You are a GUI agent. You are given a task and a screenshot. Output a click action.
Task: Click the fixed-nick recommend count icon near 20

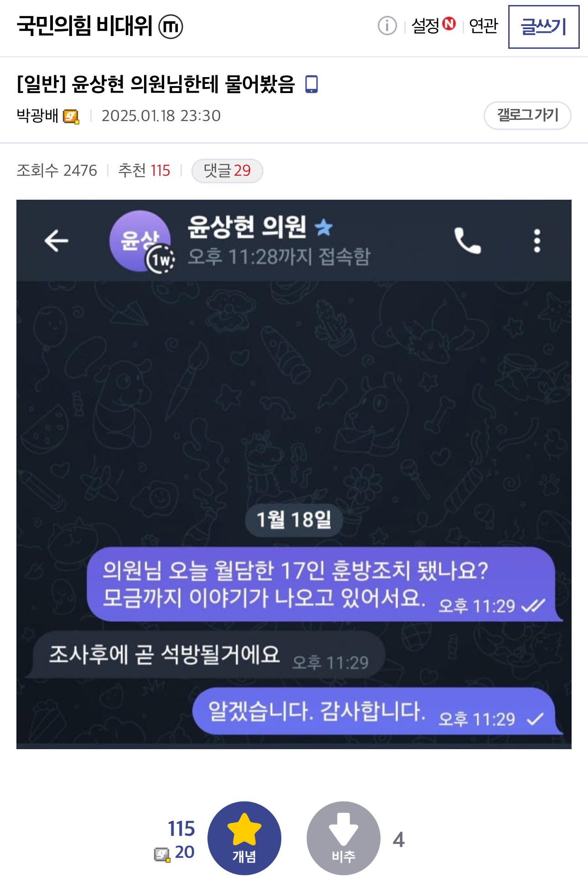162,854
